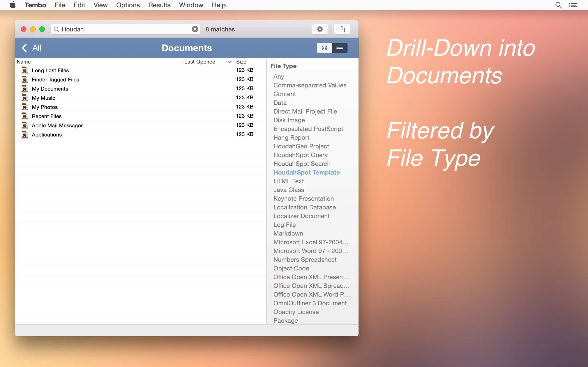Click back arrow to return to All
588x367 pixels.
click(x=24, y=47)
